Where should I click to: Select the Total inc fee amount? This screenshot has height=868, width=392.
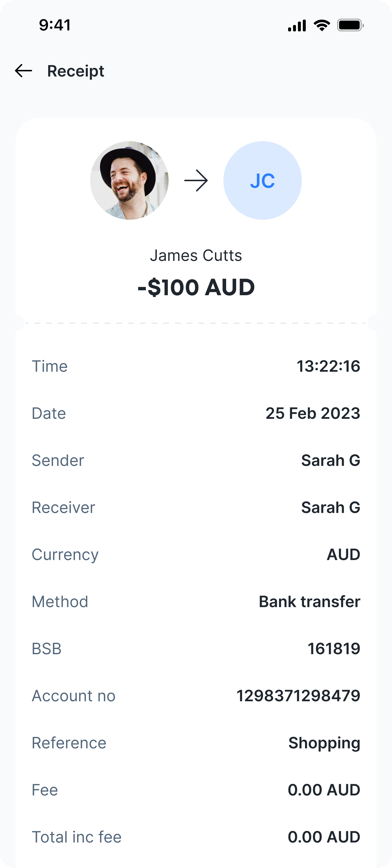324,837
